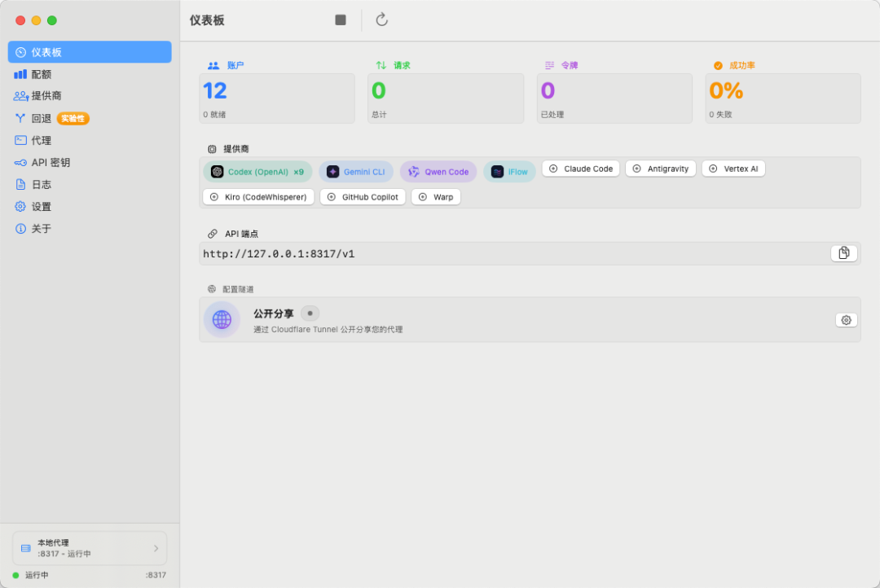
Task: Toggle the Warp provider chip
Action: 436,196
